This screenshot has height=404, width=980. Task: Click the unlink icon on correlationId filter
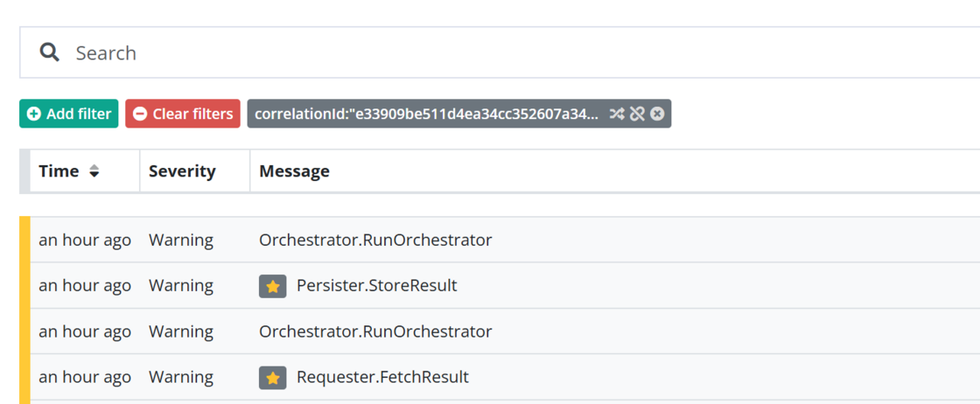(637, 114)
